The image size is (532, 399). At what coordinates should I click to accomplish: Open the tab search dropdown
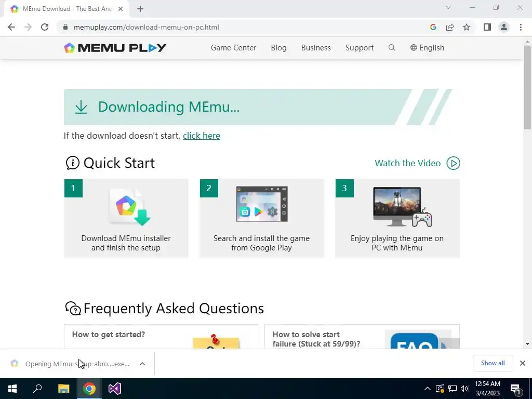coord(448,7)
